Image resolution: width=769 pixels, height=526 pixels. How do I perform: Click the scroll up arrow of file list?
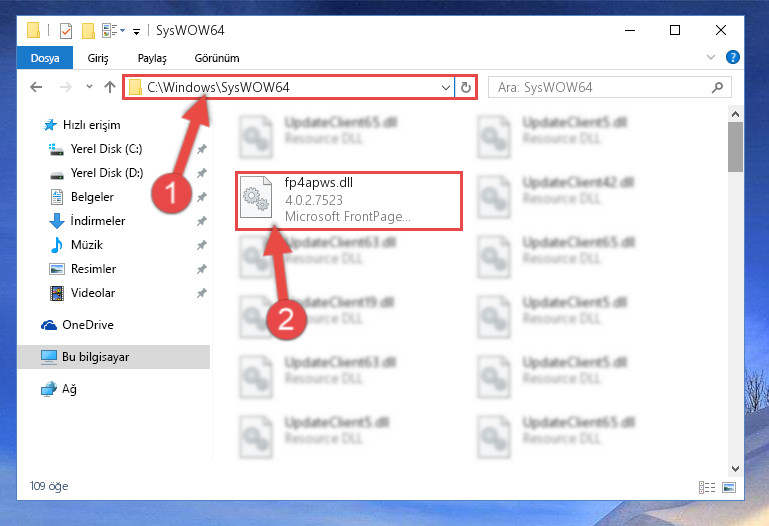click(x=735, y=114)
